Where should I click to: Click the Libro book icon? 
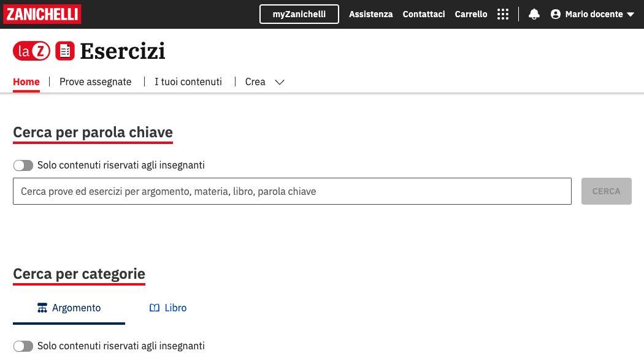(x=155, y=308)
